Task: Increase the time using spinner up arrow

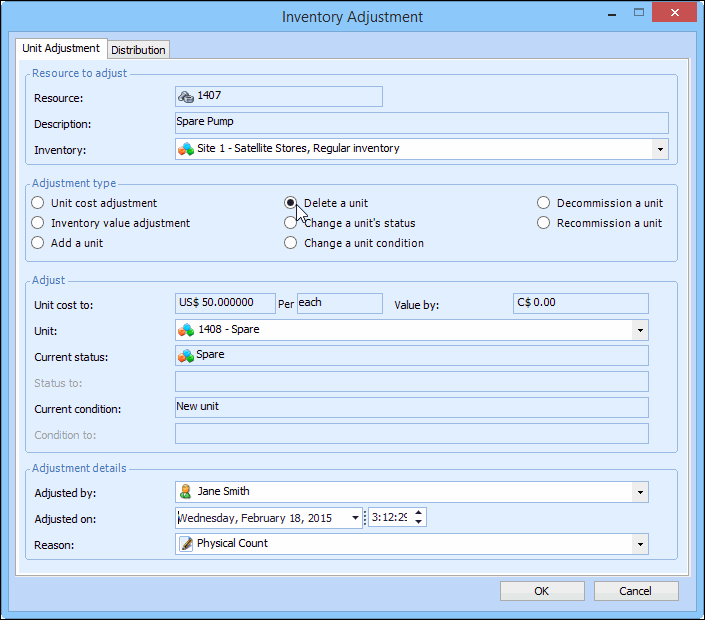Action: tap(419, 513)
